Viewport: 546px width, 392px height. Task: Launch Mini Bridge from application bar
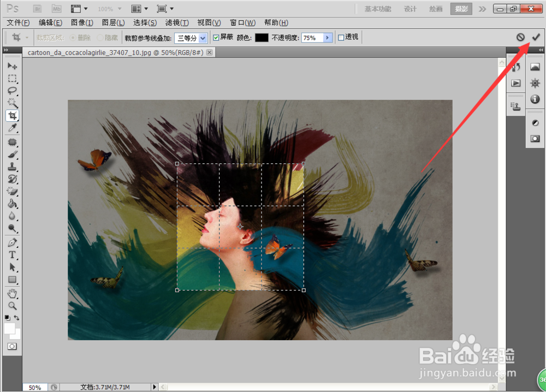coord(56,9)
